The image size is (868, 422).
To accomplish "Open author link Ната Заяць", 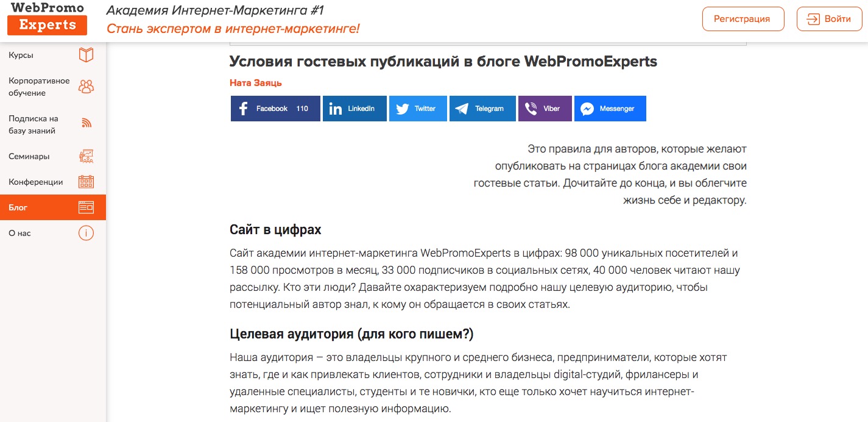I will coord(256,83).
